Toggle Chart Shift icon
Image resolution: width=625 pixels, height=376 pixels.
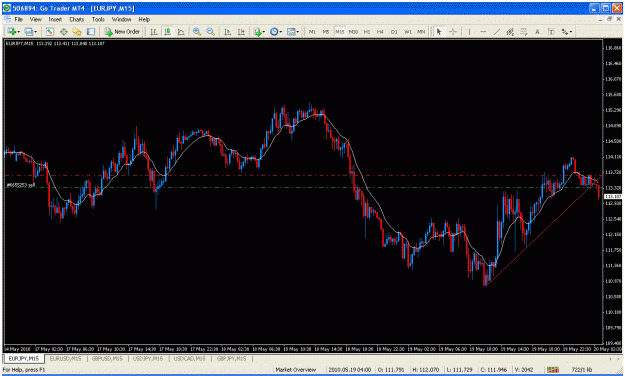pos(241,32)
